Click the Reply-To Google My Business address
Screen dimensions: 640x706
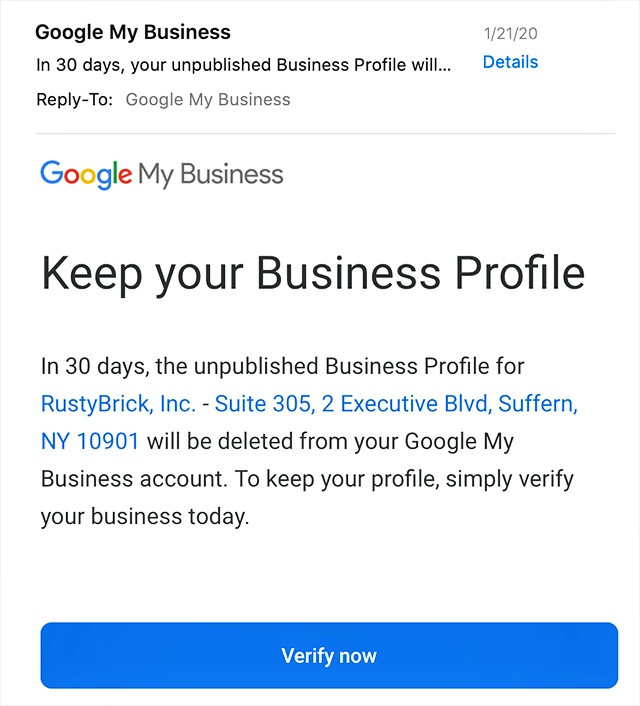point(208,100)
